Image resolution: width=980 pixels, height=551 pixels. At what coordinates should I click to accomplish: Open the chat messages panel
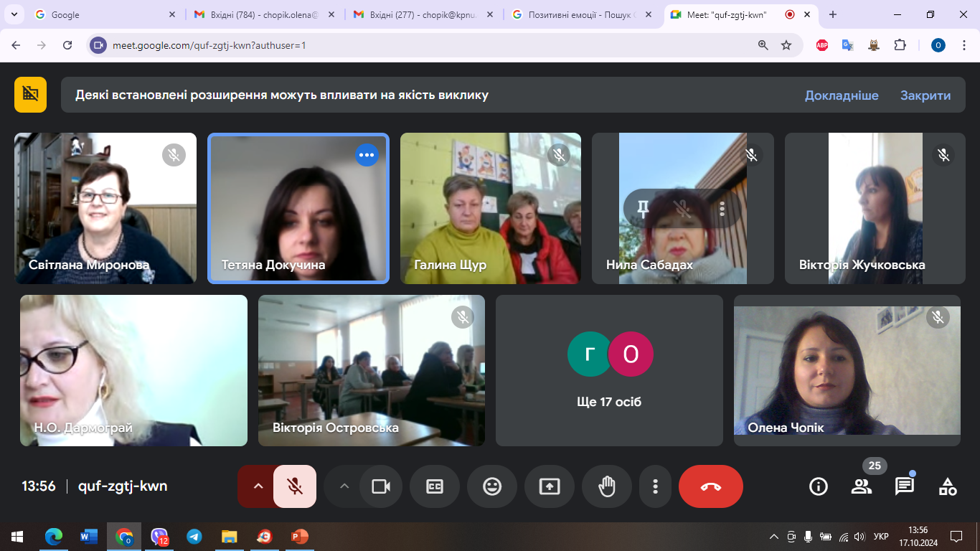[x=905, y=486]
